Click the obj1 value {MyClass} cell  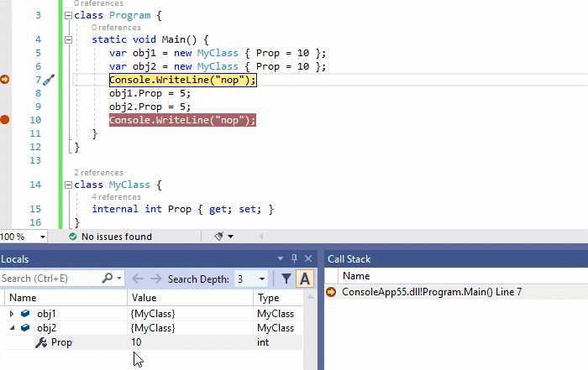pyautogui.click(x=191, y=314)
